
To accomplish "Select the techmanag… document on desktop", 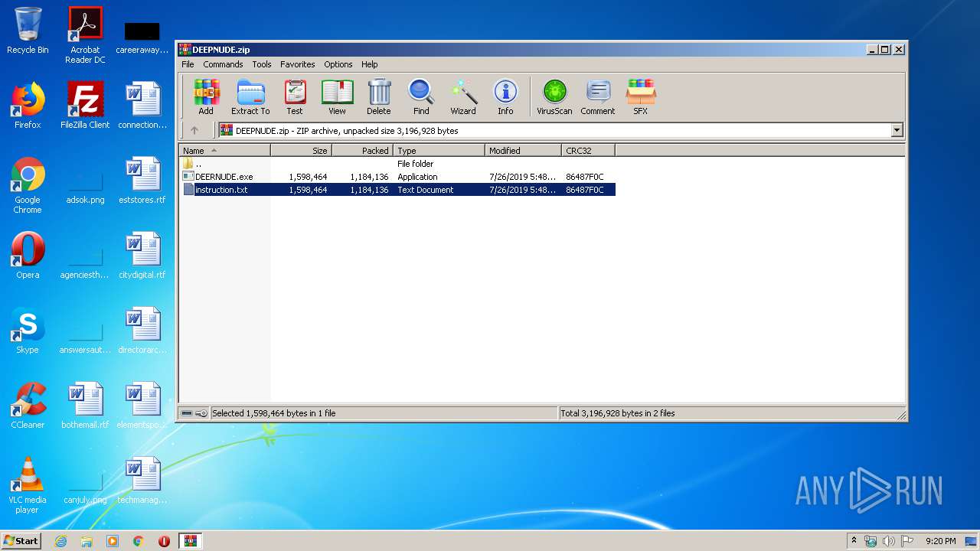I will point(142,481).
